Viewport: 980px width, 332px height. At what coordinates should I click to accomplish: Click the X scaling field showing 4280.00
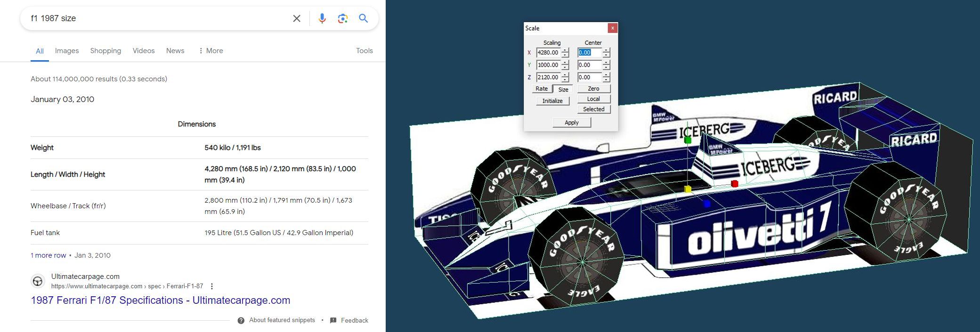tap(548, 53)
